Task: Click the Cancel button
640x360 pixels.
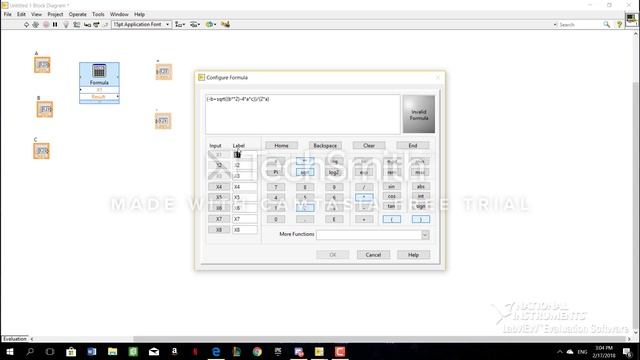Action: click(373, 255)
